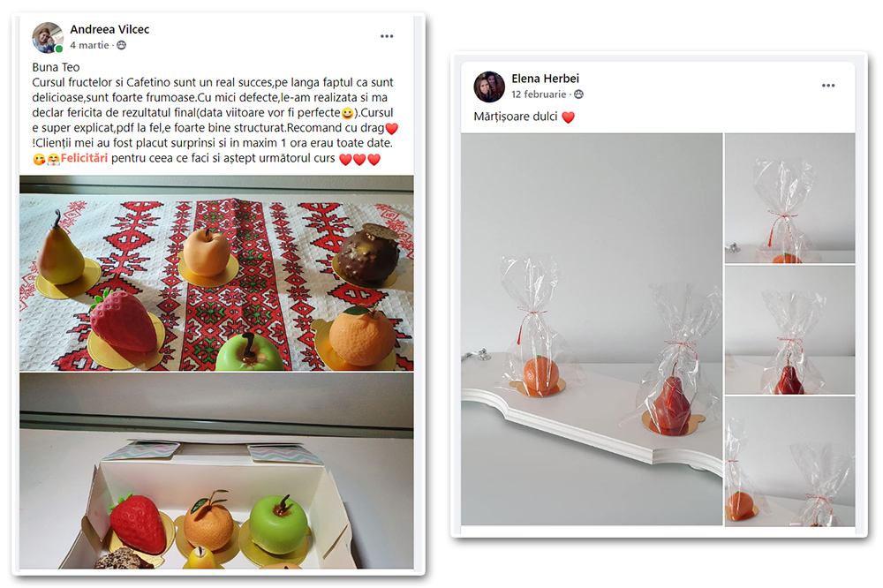Click the red Felicitări highlighted word
This screenshot has width=883, height=588.
pos(84,158)
